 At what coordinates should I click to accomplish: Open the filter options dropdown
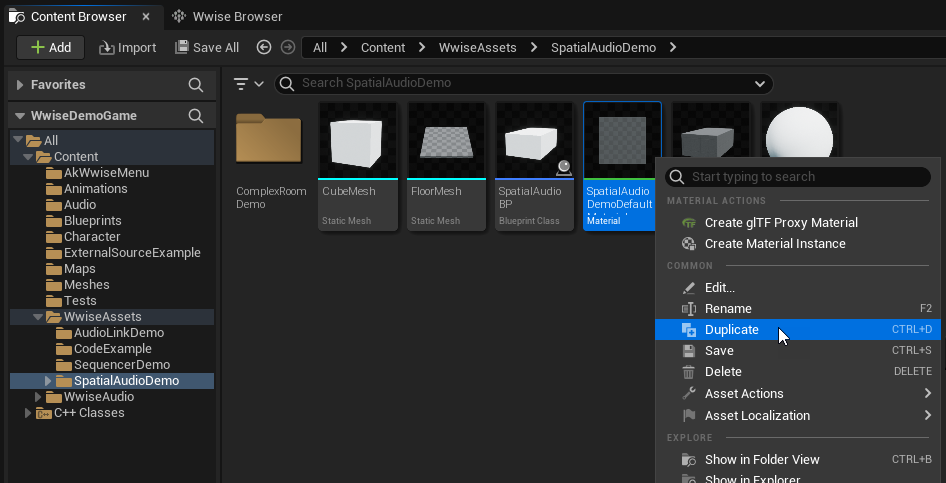[x=248, y=83]
